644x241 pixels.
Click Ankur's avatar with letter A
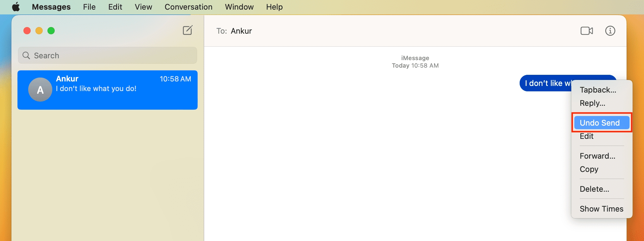(x=40, y=90)
